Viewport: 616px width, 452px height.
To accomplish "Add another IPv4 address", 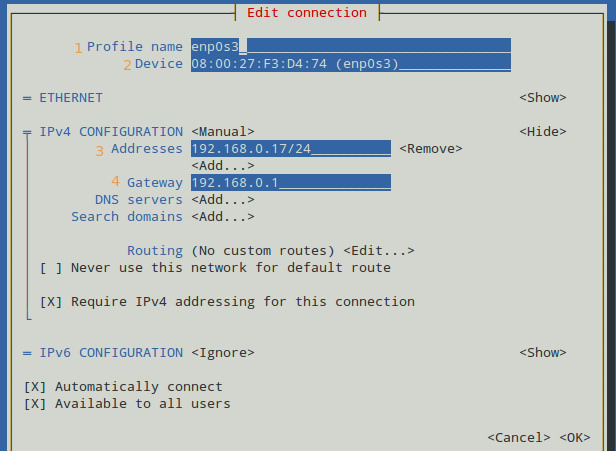I will (223, 166).
